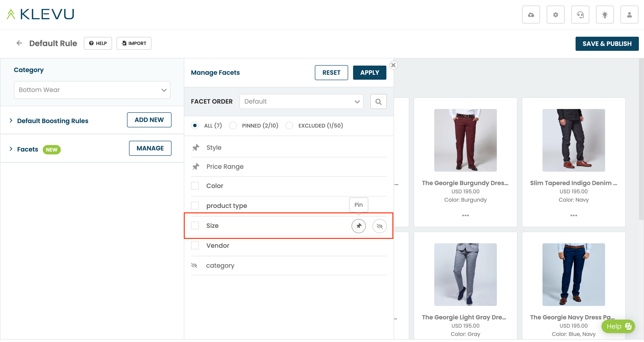644x342 pixels.
Task: Click the category facet label
Action: tap(220, 265)
